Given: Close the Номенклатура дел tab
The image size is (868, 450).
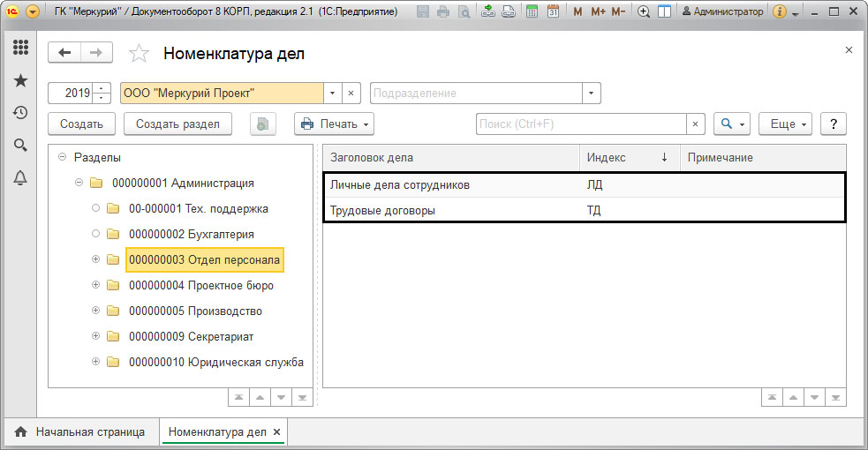Looking at the screenshot, I should (276, 432).
